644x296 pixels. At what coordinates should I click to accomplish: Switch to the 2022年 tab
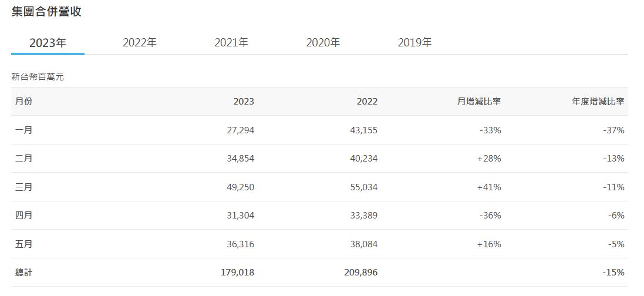139,43
